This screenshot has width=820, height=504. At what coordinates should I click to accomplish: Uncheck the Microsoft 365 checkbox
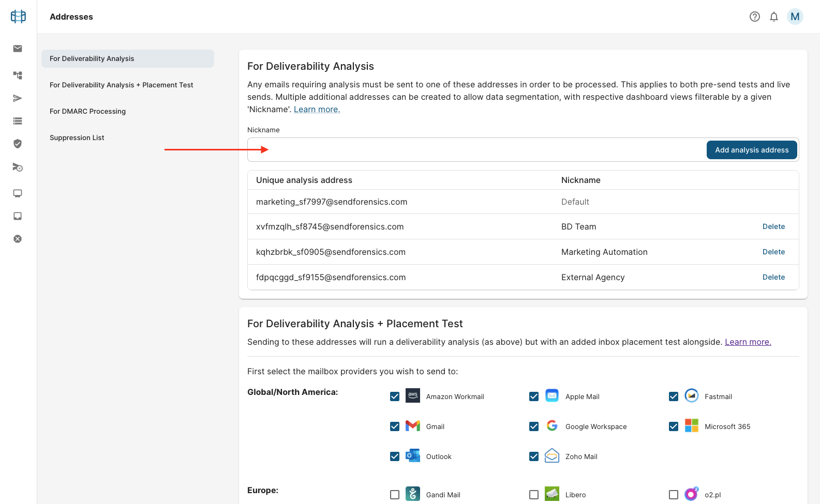coord(674,426)
